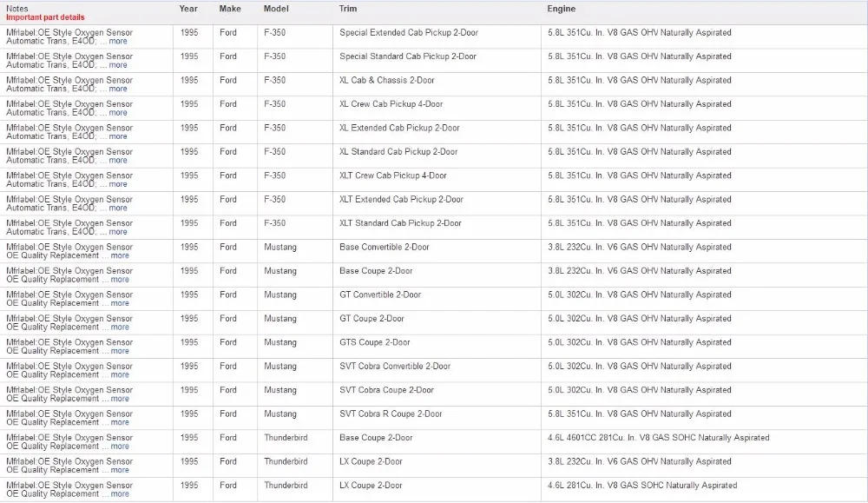This screenshot has height=503, width=868.
Task: Click the 5.0L 302Cu engine cell in GT Convertible row
Action: 640,295
